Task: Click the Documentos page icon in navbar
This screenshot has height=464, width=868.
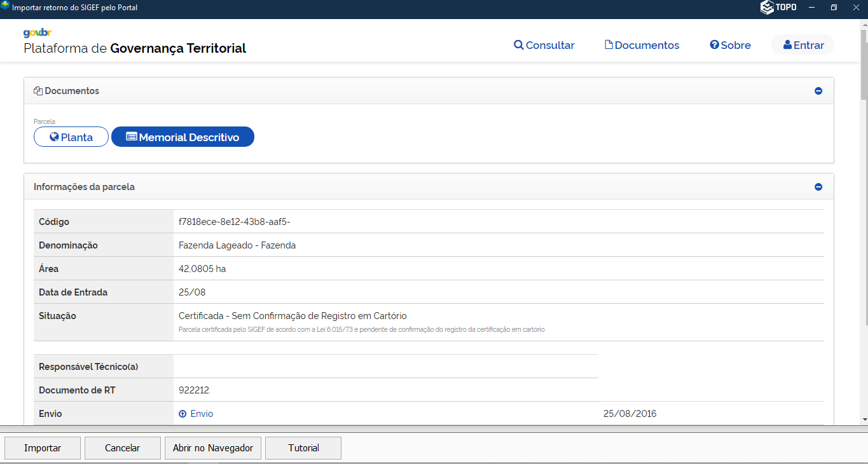Action: click(x=609, y=45)
